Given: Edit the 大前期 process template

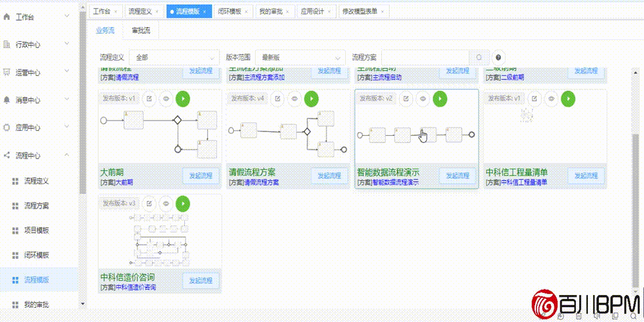Looking at the screenshot, I should click(149, 99).
